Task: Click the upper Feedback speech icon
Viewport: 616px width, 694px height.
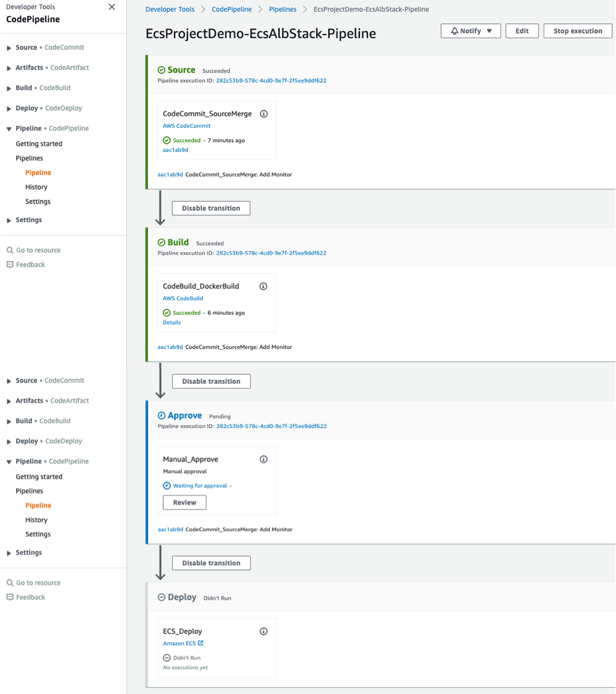Action: (x=10, y=265)
